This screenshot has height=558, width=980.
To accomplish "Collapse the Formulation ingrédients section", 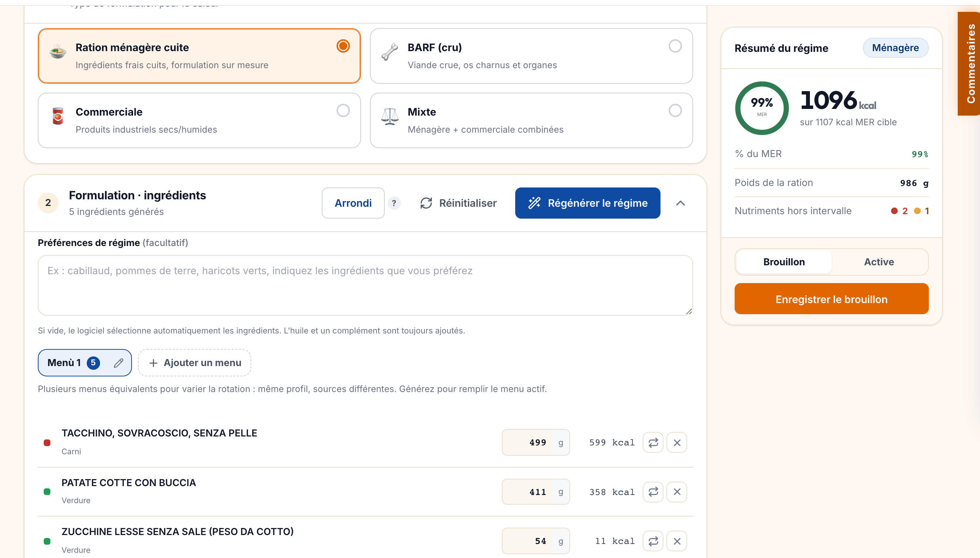I will 680,203.
